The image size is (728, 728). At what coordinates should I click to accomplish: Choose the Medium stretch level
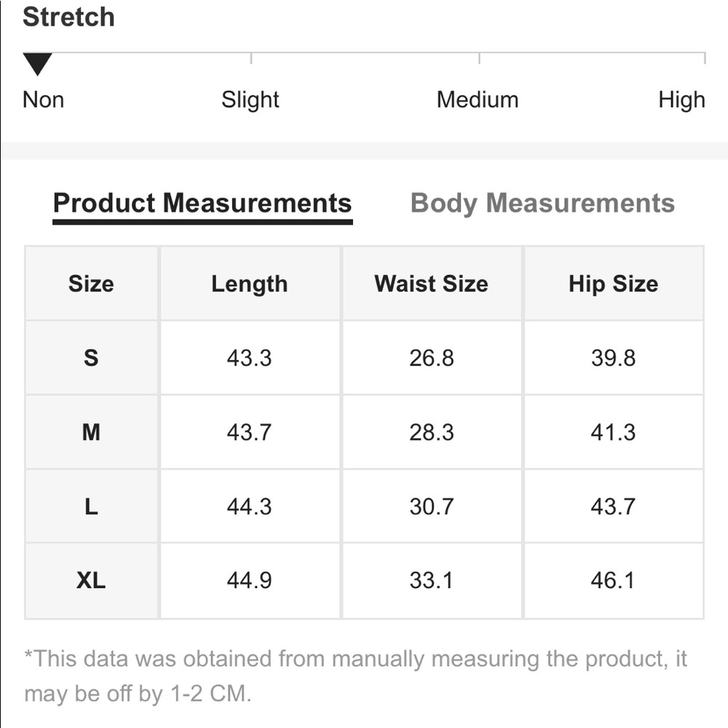(x=478, y=100)
